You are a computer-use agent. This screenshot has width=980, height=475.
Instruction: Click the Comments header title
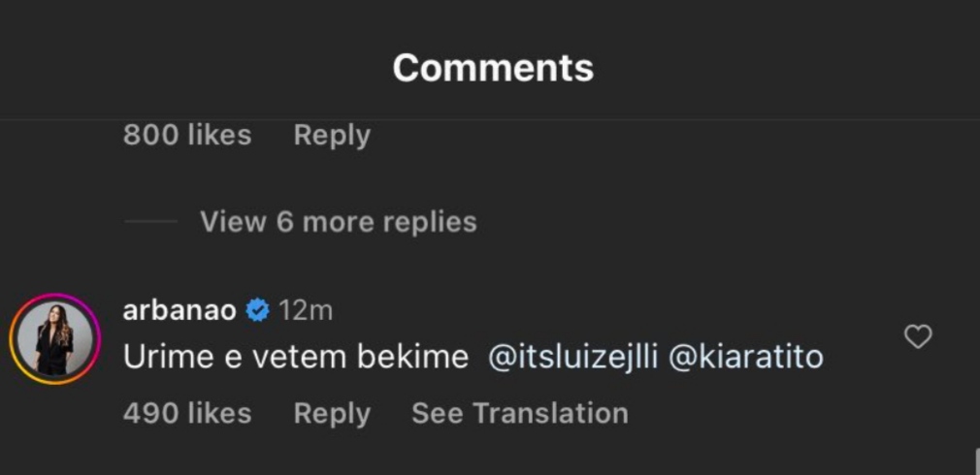493,68
